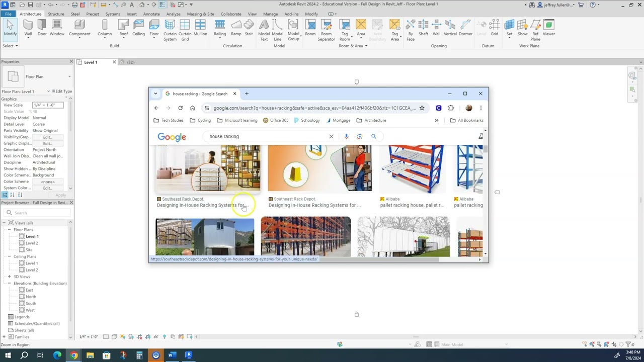Select the Dormer opening tool
Screen dimensions: 644x362
coord(465,28)
